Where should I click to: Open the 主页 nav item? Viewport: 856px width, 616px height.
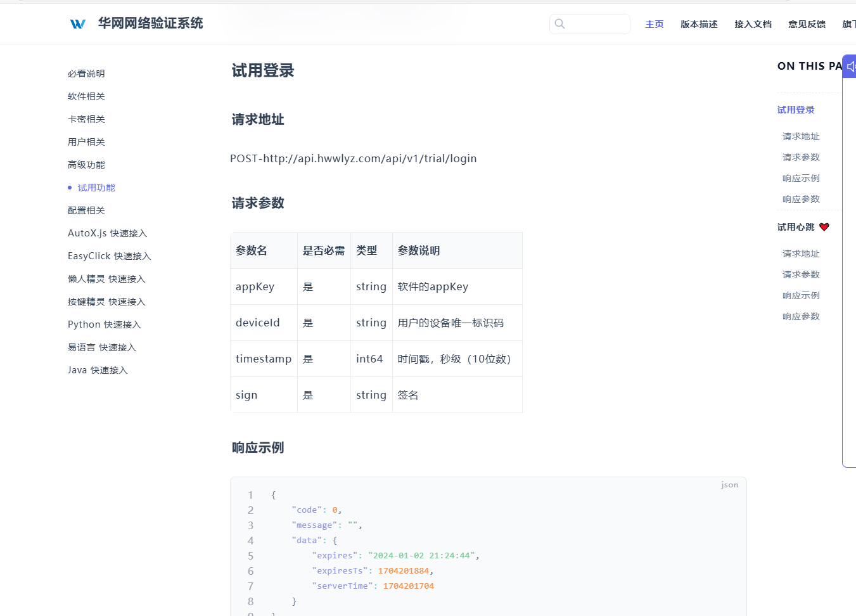tap(655, 24)
